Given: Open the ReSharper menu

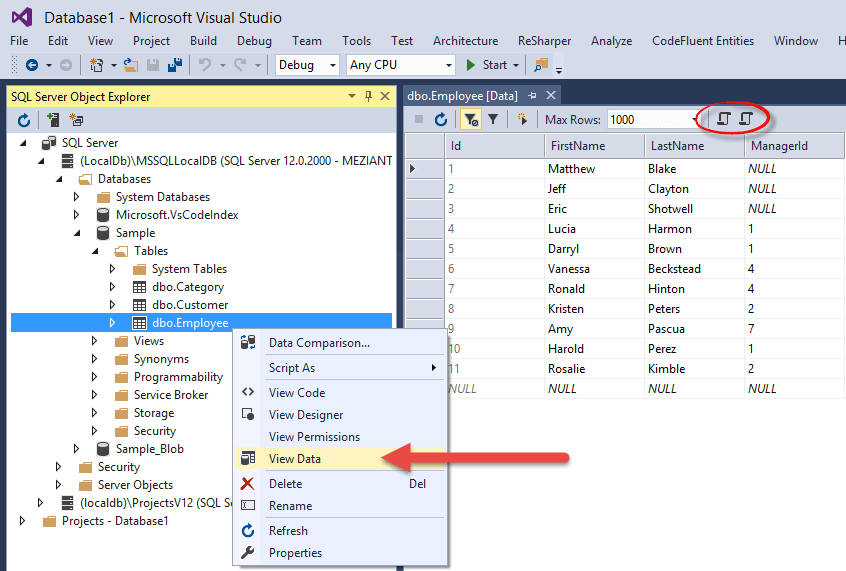Looking at the screenshot, I should pyautogui.click(x=544, y=41).
